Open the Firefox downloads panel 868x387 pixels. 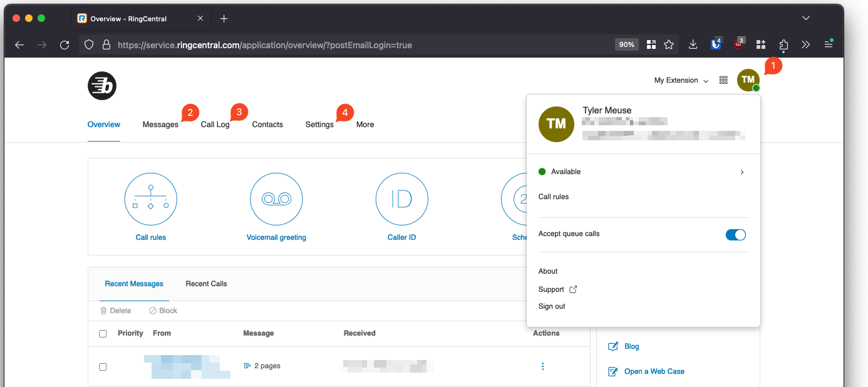693,44
